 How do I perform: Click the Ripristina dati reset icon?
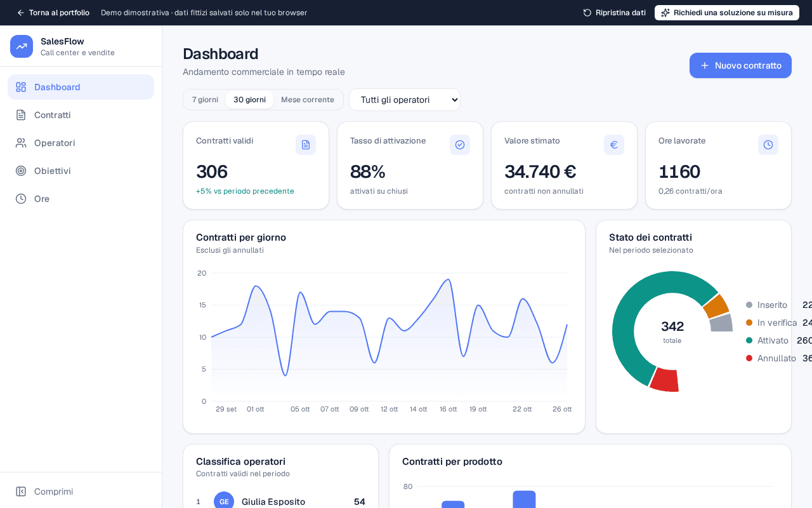[587, 13]
